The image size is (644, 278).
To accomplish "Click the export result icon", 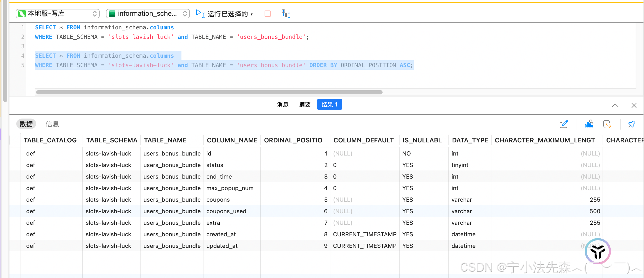I will 607,124.
